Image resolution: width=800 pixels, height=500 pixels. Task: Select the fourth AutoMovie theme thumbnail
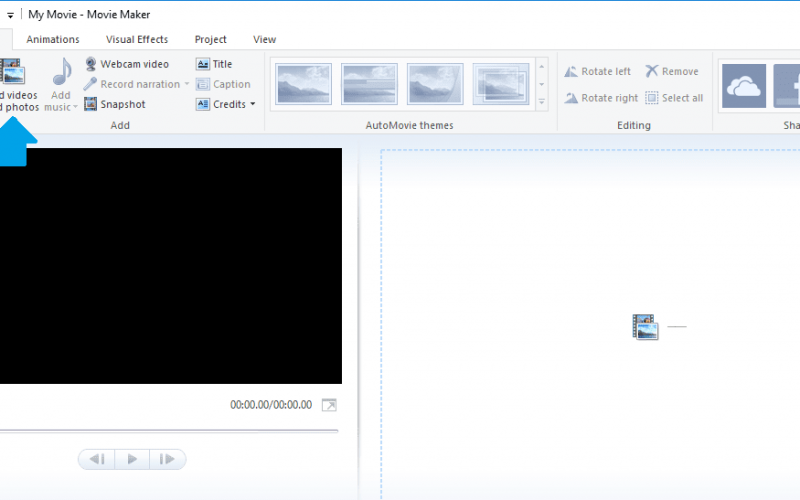(501, 84)
